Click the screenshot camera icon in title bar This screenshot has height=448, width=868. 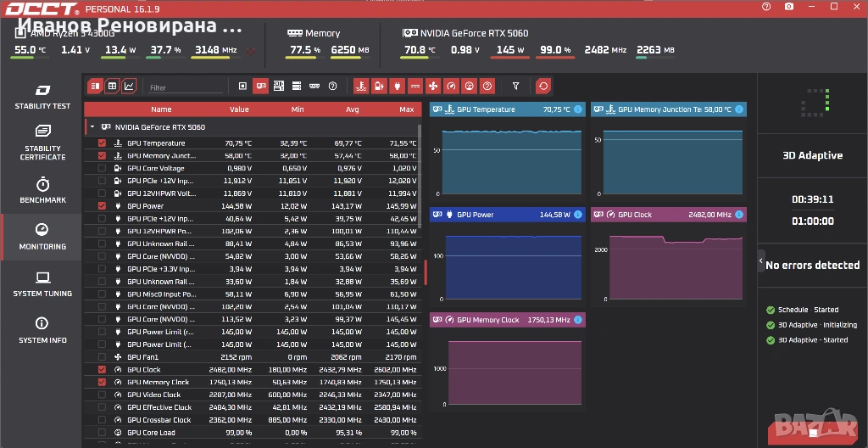tap(789, 7)
